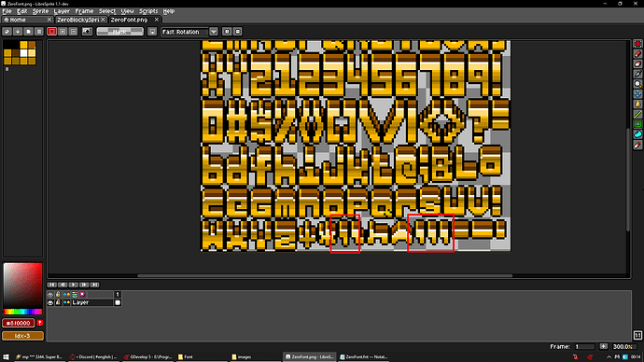The height and width of the screenshot is (362, 644).
Task: Click the Idx-3 background color button
Action: point(22,336)
